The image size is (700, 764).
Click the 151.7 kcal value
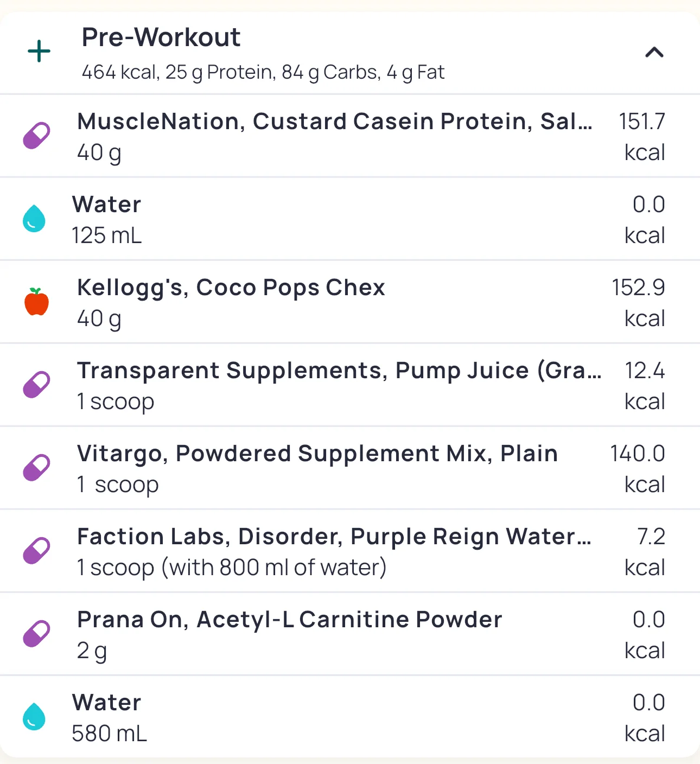642,136
